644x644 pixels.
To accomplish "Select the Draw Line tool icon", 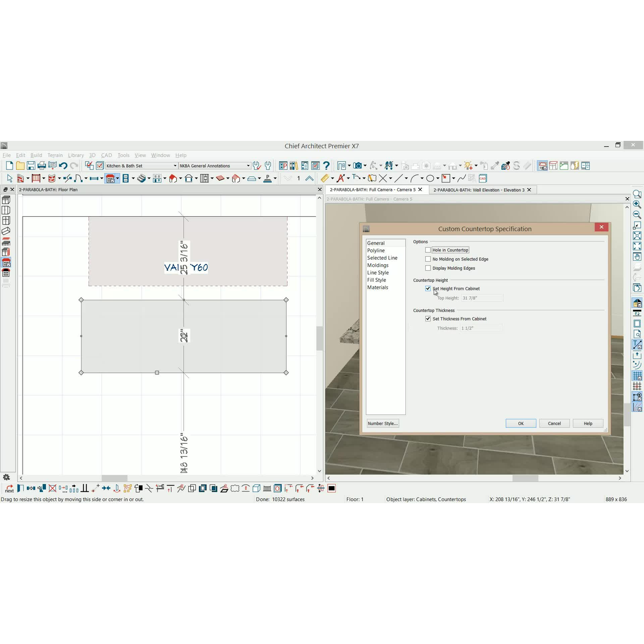I will (399, 178).
